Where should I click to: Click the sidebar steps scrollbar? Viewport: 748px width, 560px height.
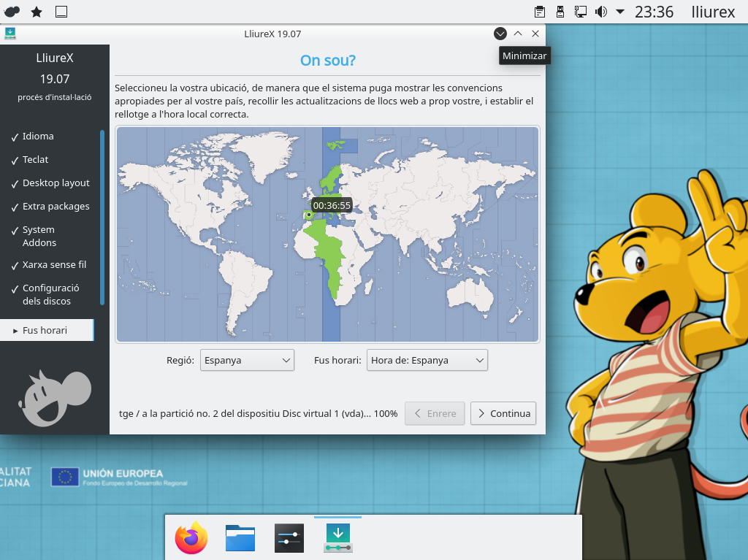pos(102,218)
